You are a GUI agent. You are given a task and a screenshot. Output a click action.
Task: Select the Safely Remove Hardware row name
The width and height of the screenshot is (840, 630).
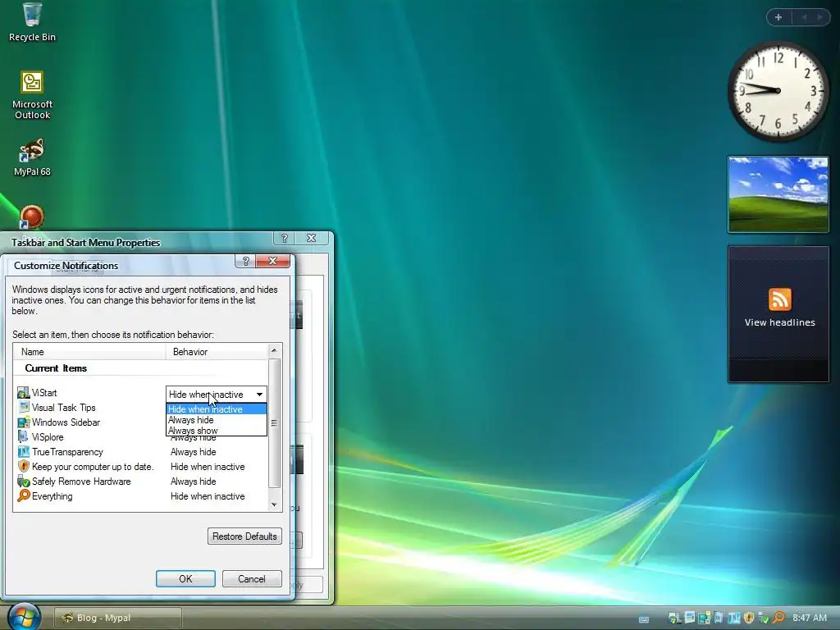click(81, 481)
